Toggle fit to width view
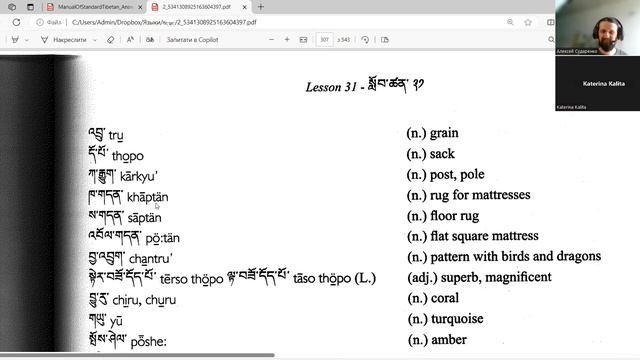The image size is (640, 360). (x=303, y=40)
